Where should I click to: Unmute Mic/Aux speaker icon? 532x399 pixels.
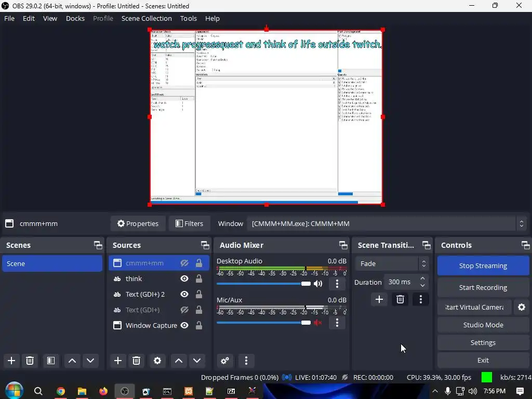pos(318,323)
